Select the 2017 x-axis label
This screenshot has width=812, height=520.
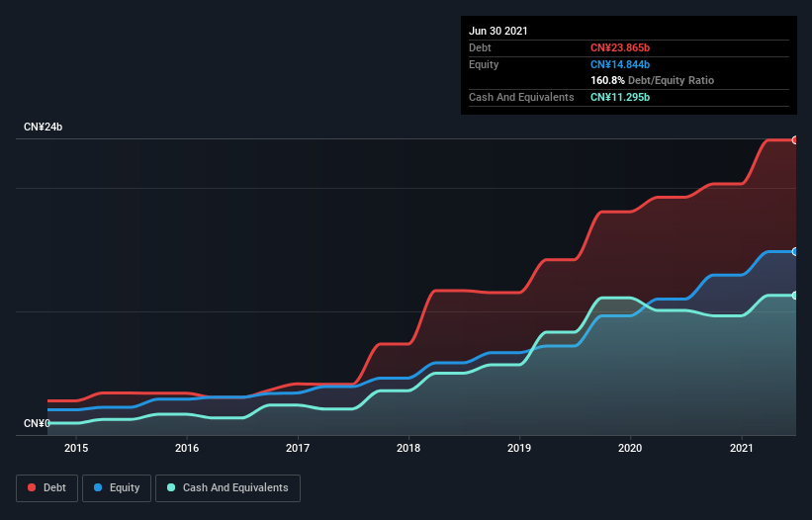point(298,448)
